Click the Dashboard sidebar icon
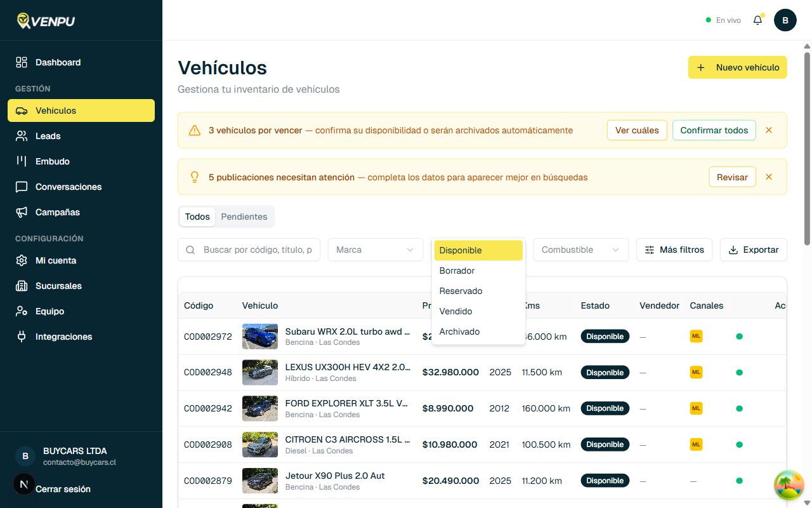This screenshot has height=508, width=812. pyautogui.click(x=22, y=62)
